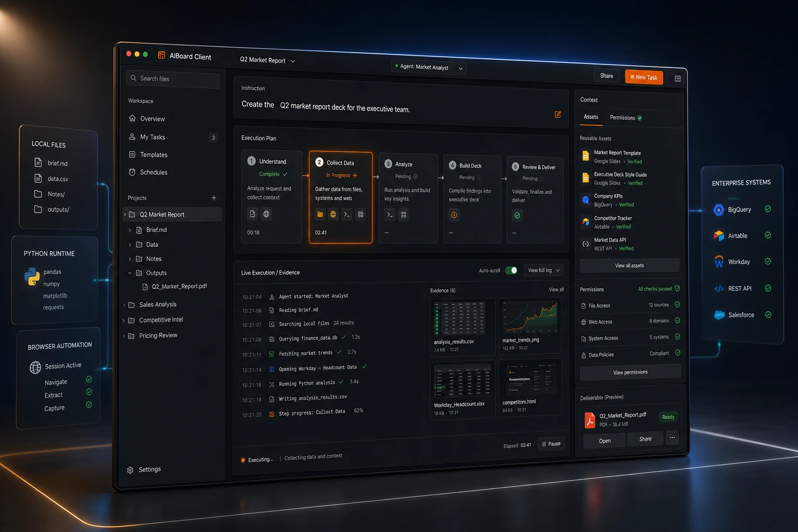
Task: Click the edit instruction pencil icon
Action: click(x=557, y=114)
